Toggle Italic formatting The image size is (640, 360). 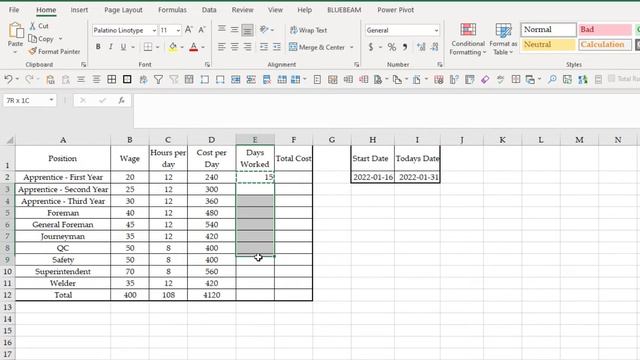coord(111,47)
